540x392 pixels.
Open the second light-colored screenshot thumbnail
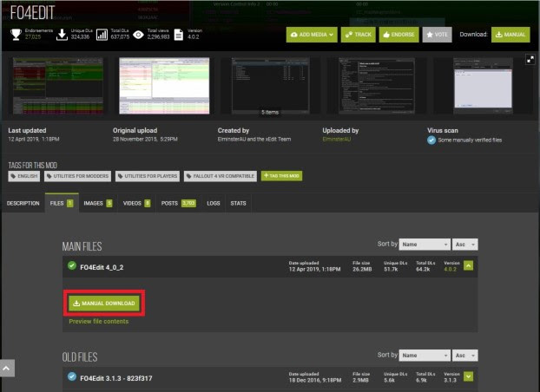click(x=164, y=86)
